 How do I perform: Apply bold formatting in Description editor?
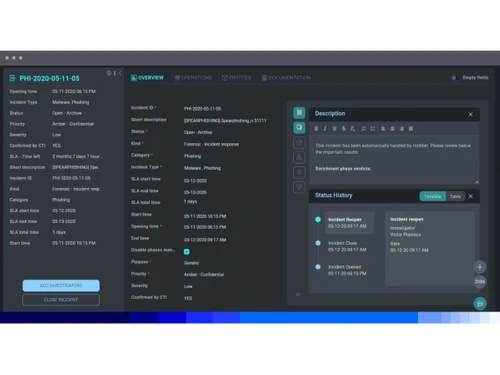point(316,129)
